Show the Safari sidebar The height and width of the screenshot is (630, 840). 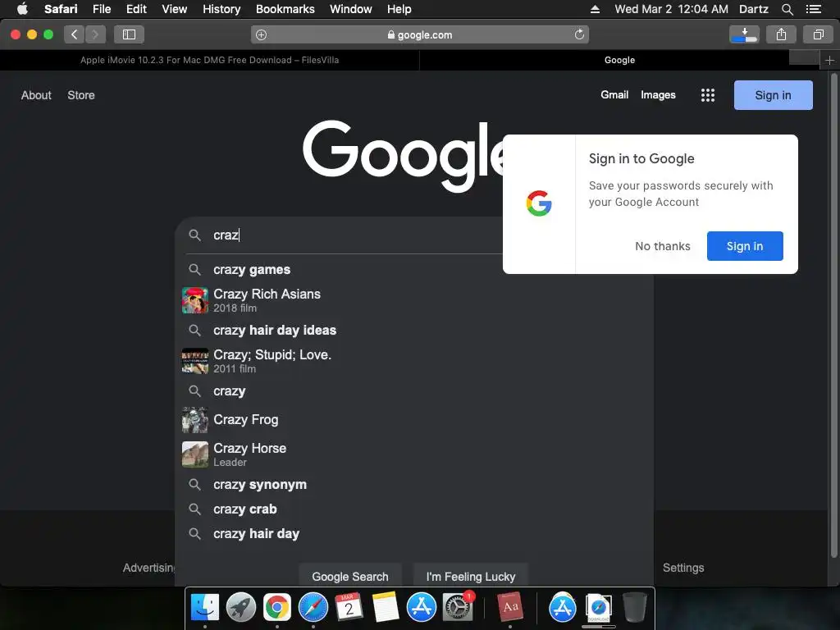(x=129, y=34)
